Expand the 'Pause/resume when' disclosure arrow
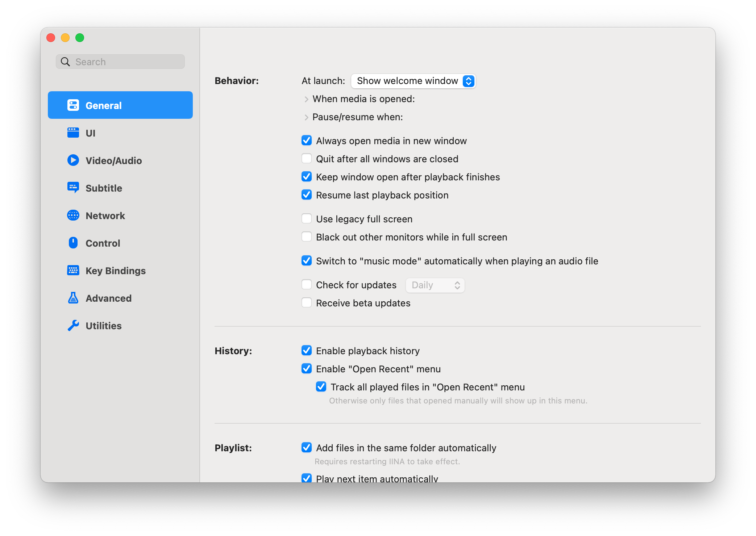The height and width of the screenshot is (536, 756). point(307,117)
